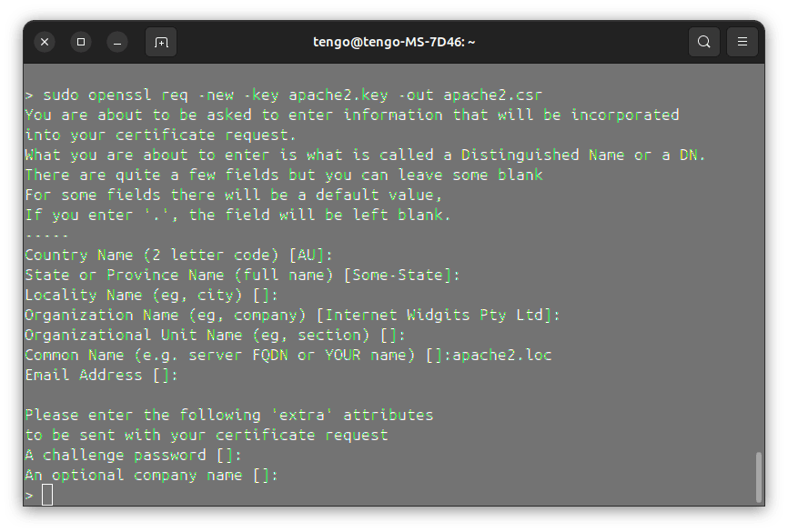
Task: Click the challenge password prompt line
Action: coord(133,455)
